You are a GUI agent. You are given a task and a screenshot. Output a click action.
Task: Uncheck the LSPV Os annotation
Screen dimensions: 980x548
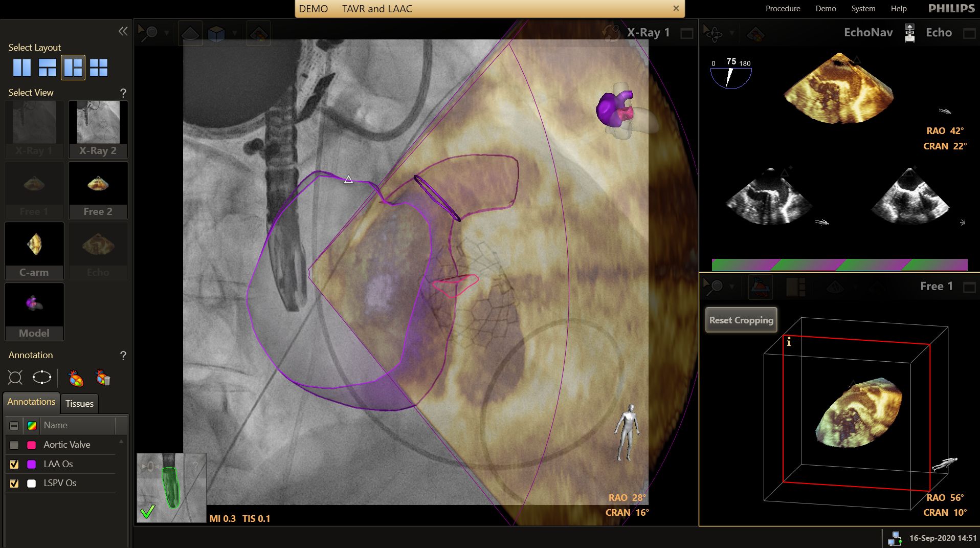tap(14, 484)
